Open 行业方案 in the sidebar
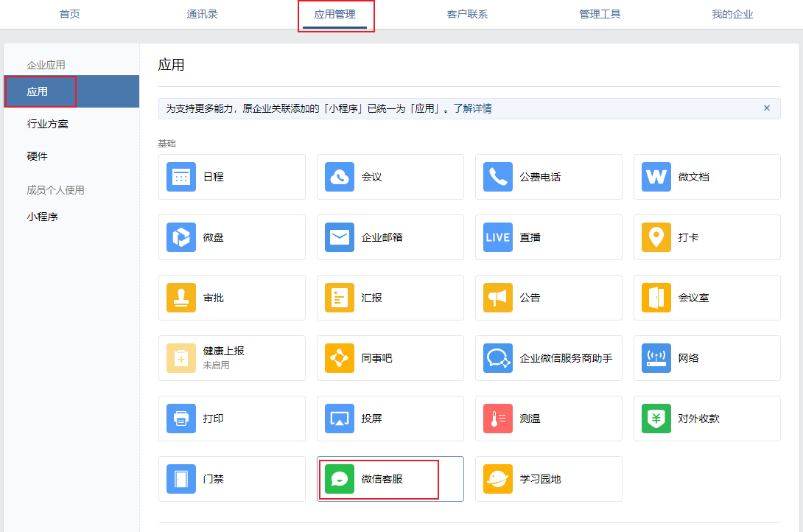 point(48,124)
